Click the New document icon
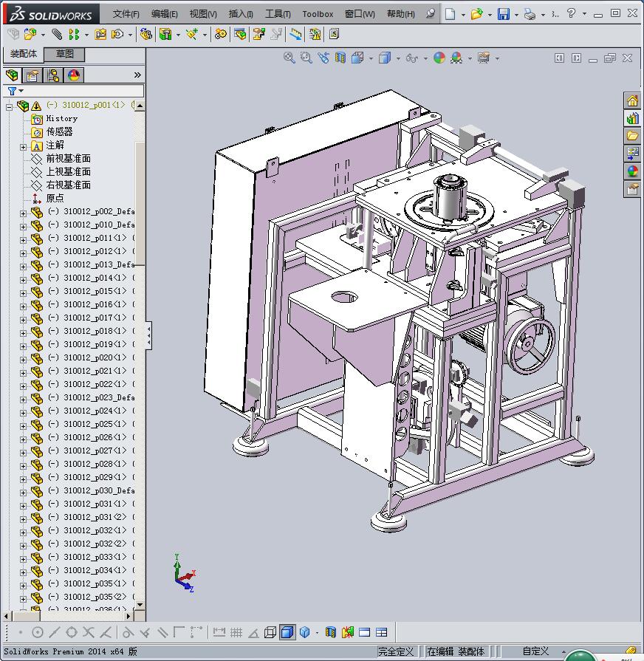 [450, 14]
